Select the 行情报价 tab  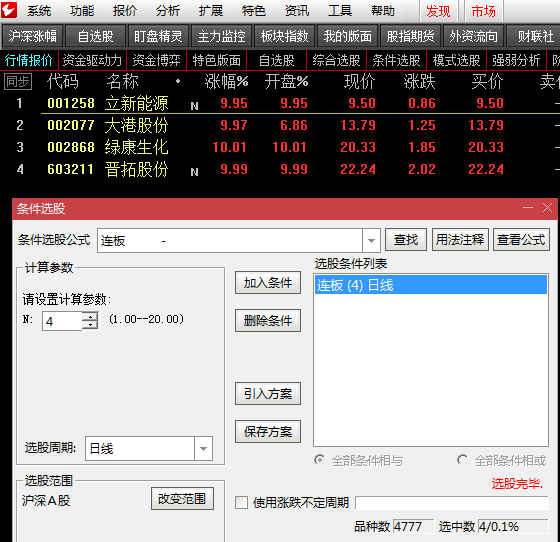coord(29,60)
